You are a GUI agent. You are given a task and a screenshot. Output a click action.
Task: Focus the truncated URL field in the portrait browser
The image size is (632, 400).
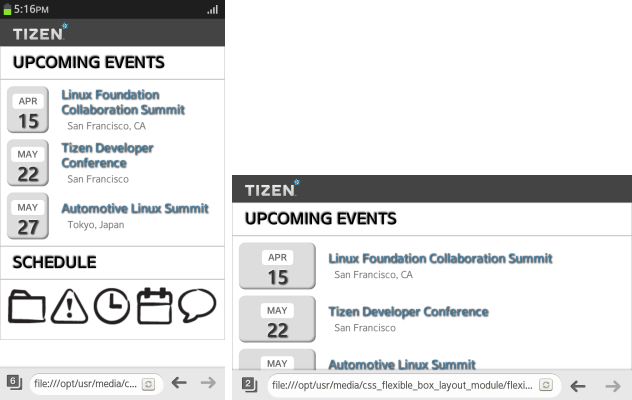click(84, 383)
